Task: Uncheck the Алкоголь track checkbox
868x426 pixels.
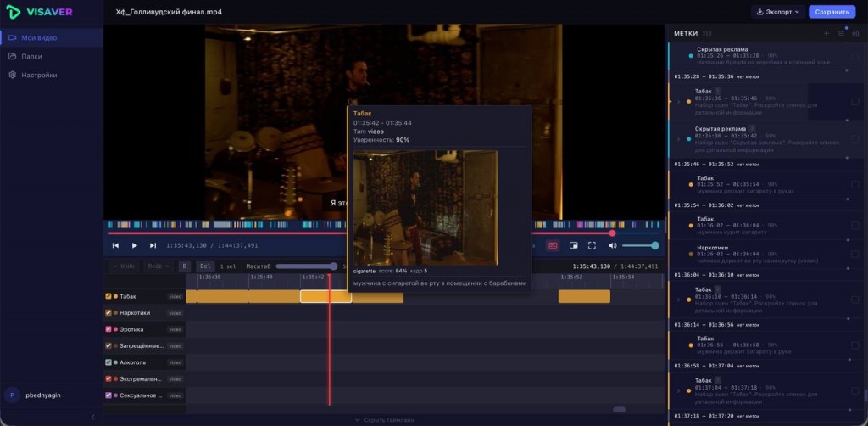Action: tap(108, 362)
